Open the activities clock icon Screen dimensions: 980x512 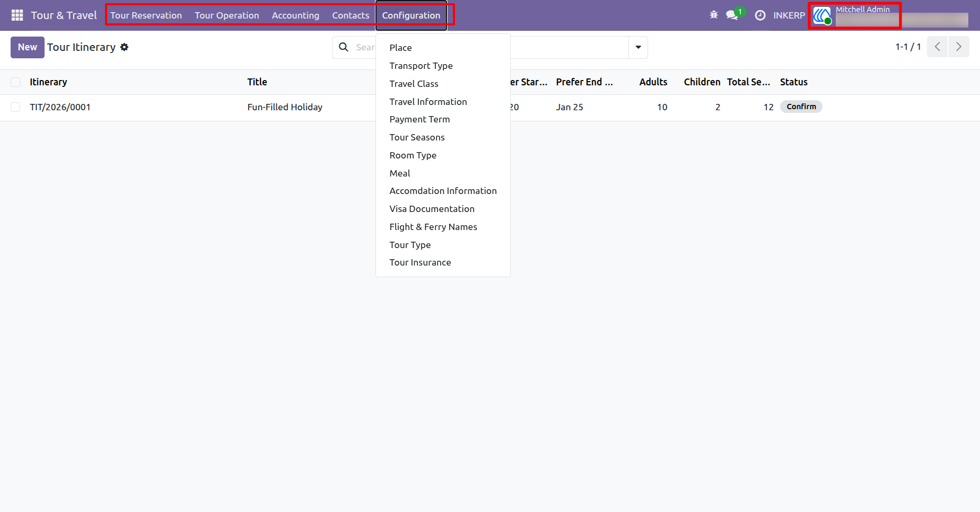pyautogui.click(x=760, y=15)
